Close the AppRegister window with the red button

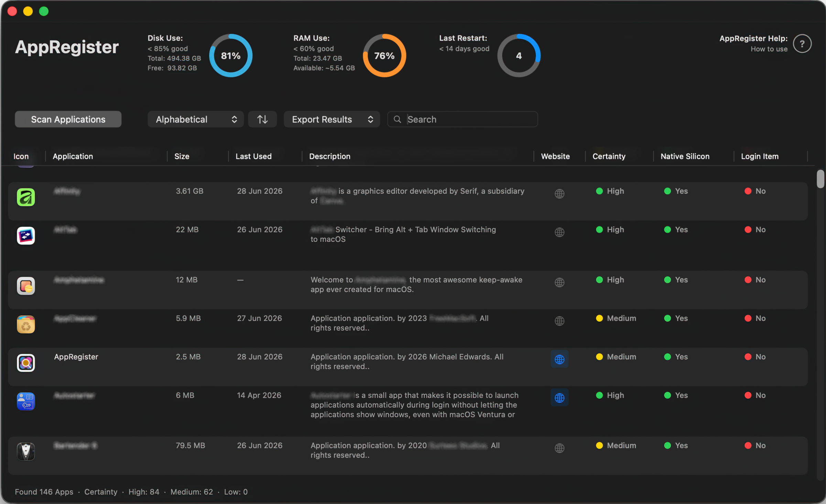pyautogui.click(x=12, y=11)
